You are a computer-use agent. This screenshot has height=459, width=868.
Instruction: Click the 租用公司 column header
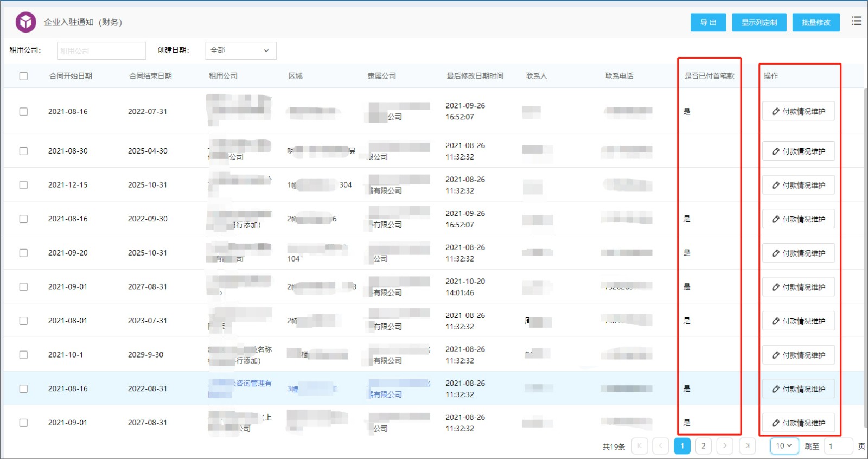[223, 76]
